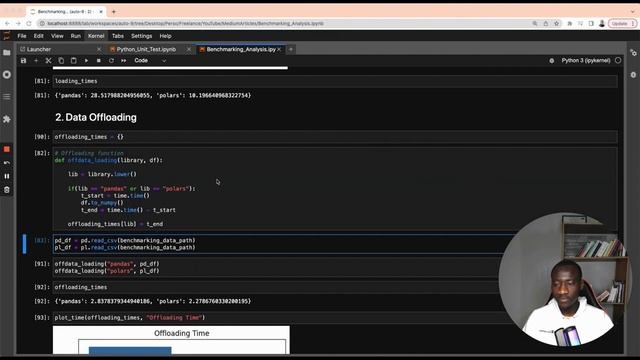
Task: Open the Running Terminals and Kernels panel
Action: point(7,75)
